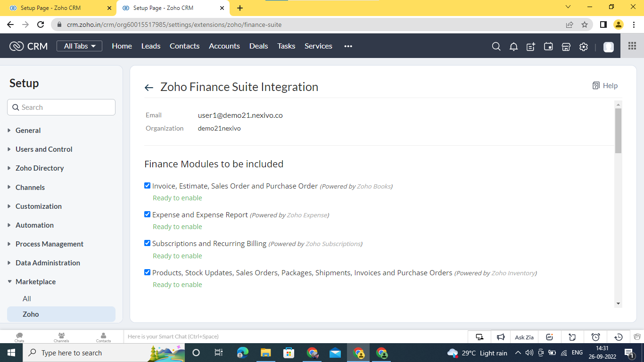Select All under Marketplace

click(x=27, y=298)
